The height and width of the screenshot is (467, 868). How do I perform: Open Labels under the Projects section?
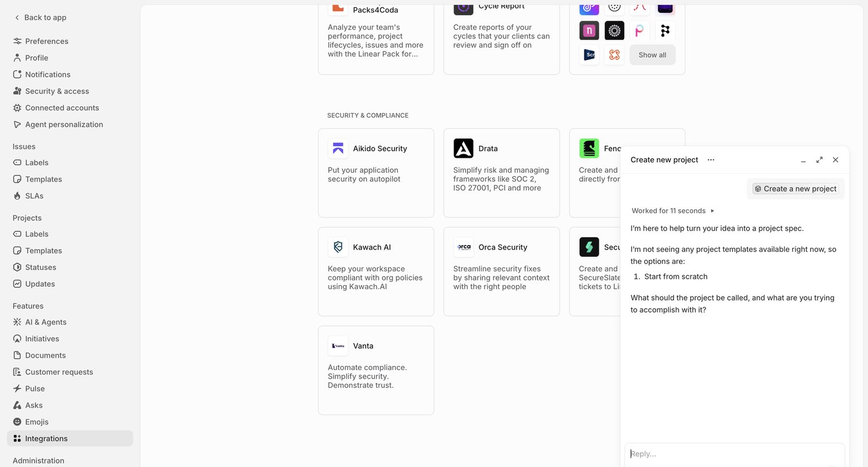coord(70,234)
